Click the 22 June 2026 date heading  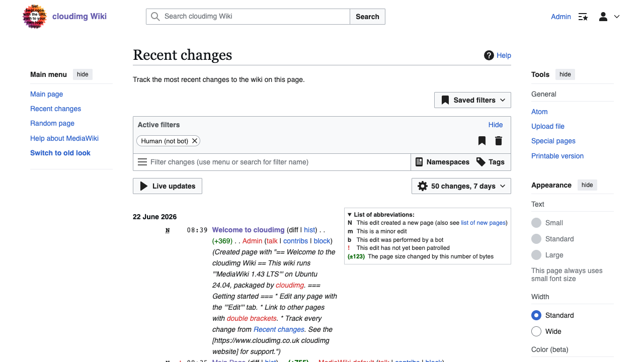point(155,217)
